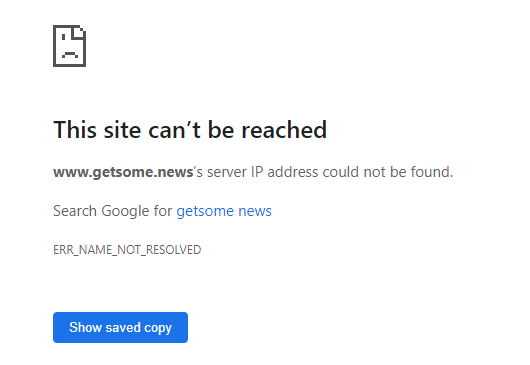Click the "Search Google for" label text

pos(113,211)
